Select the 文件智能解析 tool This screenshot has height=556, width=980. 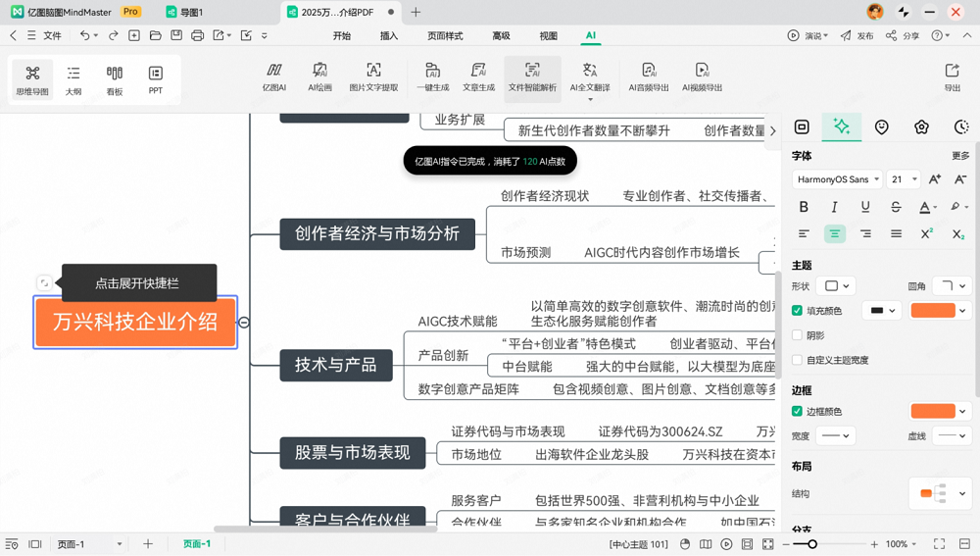click(532, 77)
